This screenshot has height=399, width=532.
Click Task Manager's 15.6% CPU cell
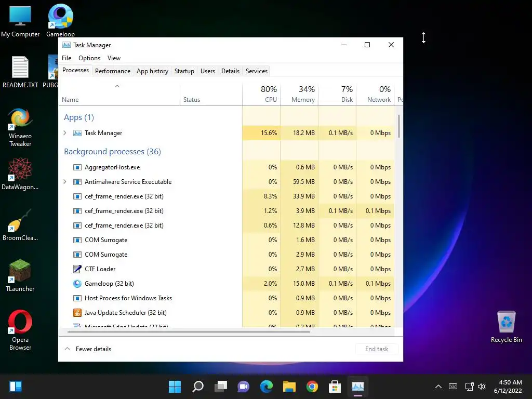tap(262, 133)
